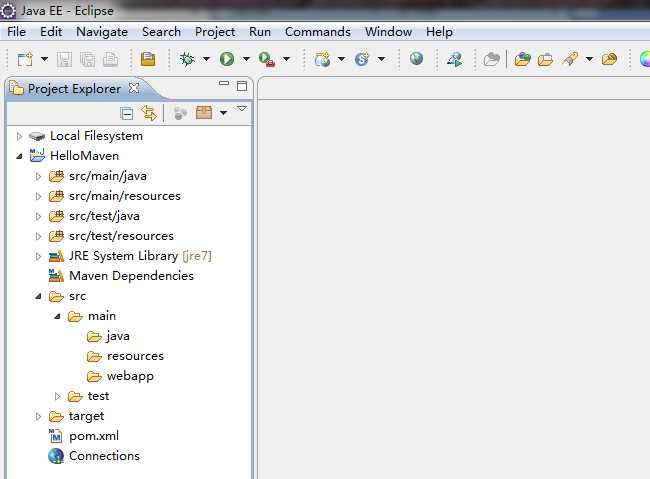Open the Commands menu

318,32
